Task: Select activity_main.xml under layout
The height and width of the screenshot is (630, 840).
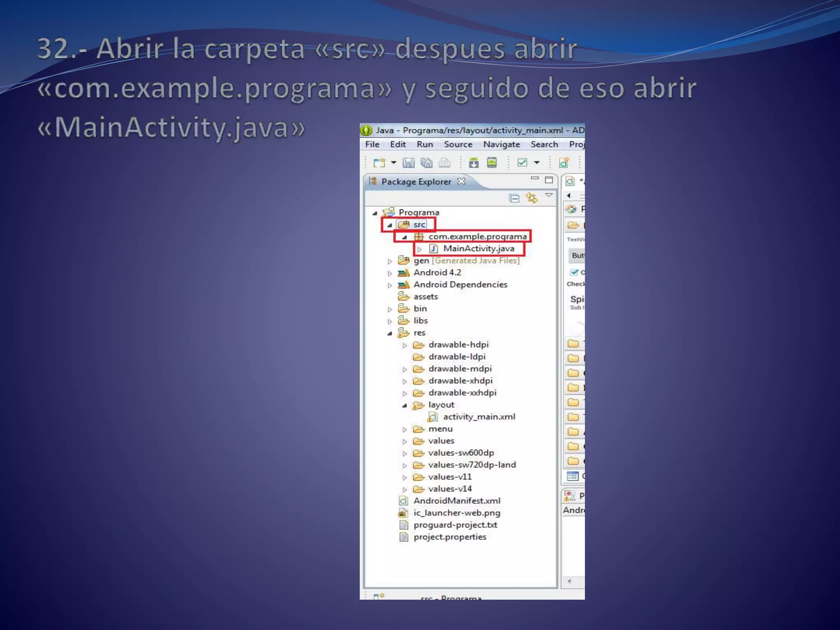Action: pos(479,417)
